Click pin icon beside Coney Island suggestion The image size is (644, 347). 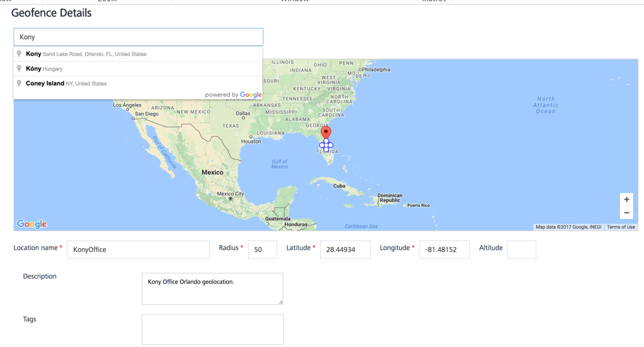[x=19, y=83]
